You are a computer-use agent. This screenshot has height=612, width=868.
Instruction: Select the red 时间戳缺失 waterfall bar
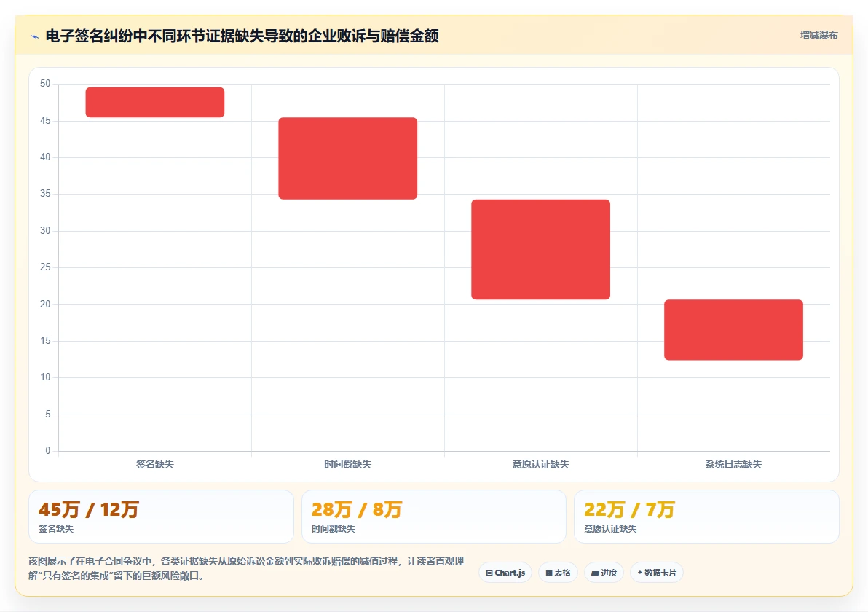[x=347, y=158]
